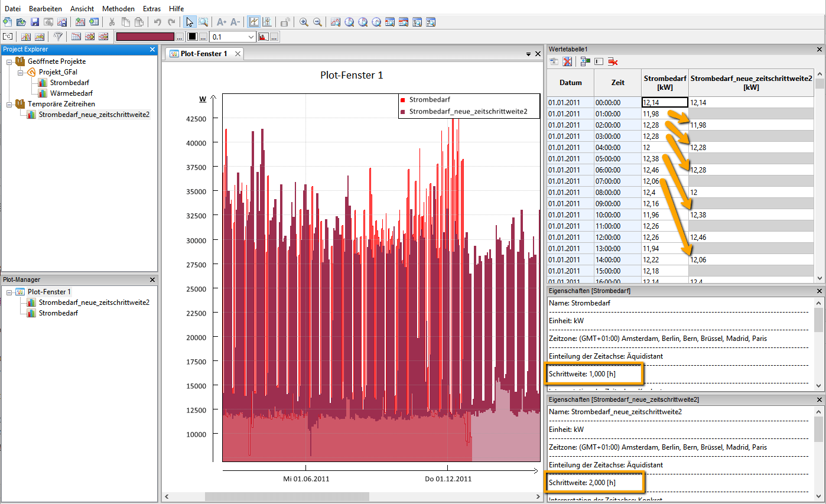
Task: Click the plot title Plot-Fenster 1
Action: tap(352, 75)
